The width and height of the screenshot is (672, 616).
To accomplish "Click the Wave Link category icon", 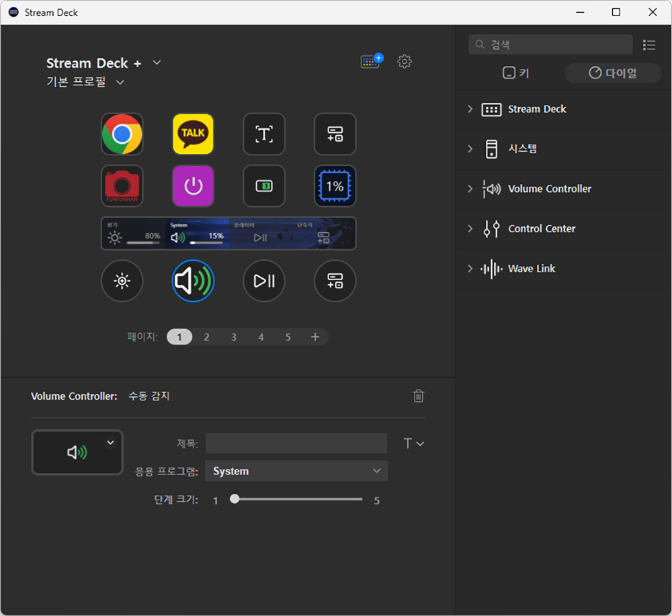I will [492, 269].
